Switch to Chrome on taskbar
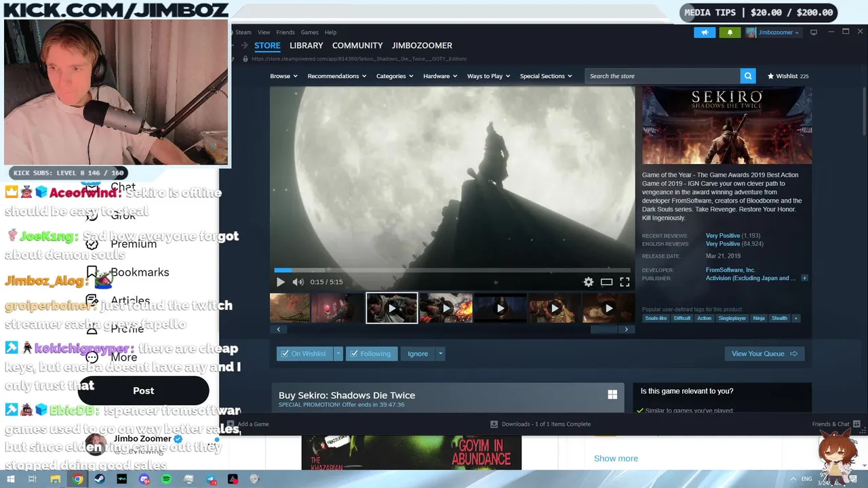868x488 pixels. pyautogui.click(x=78, y=479)
